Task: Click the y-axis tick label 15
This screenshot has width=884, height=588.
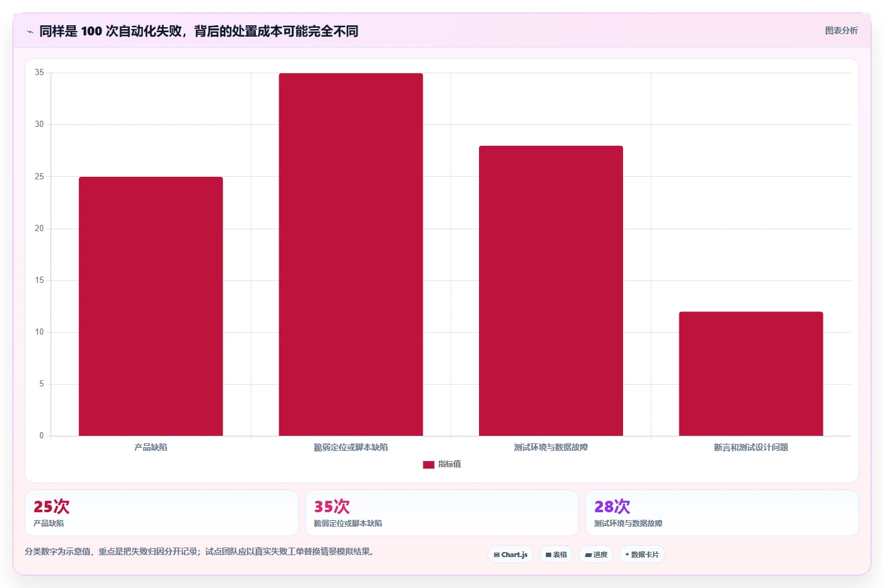Action: pos(39,280)
